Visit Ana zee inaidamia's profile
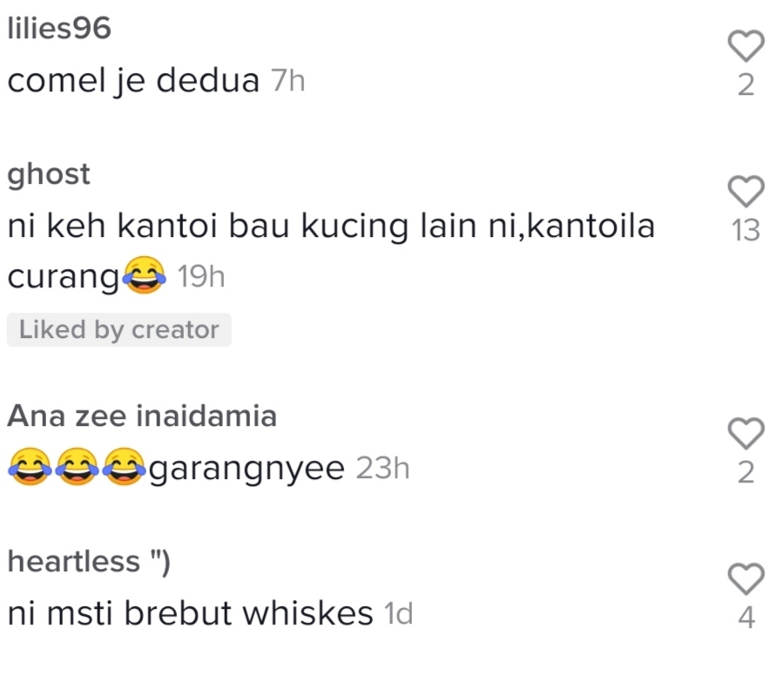The width and height of the screenshot is (784, 675). pyautogui.click(x=142, y=416)
